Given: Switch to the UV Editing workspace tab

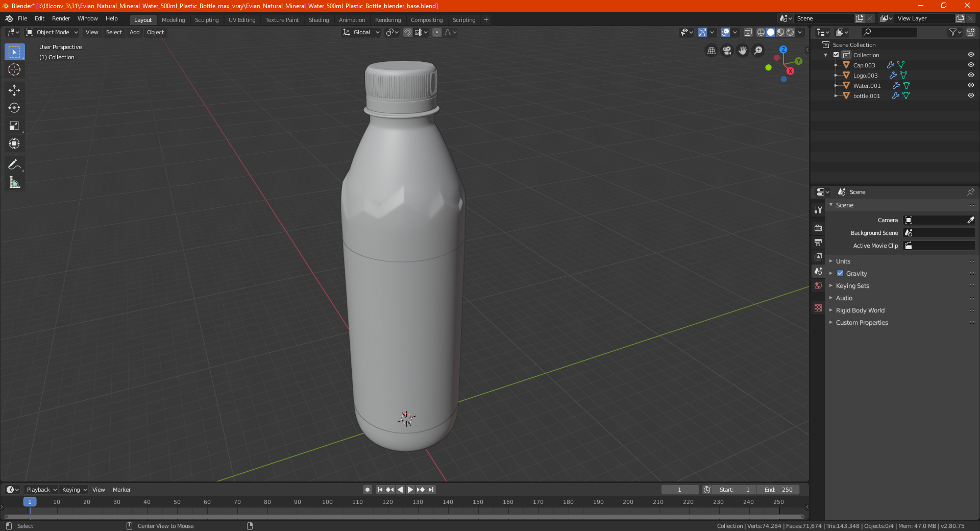Looking at the screenshot, I should coord(242,20).
